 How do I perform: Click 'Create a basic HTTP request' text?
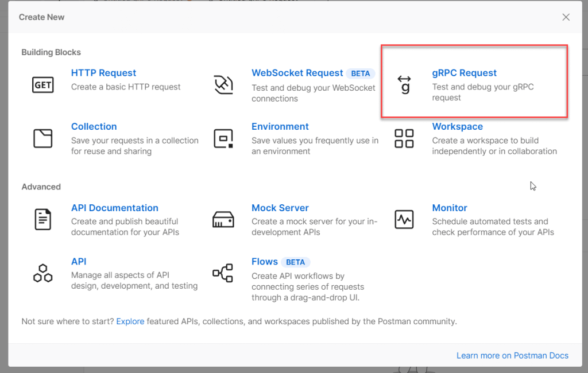[x=126, y=87]
